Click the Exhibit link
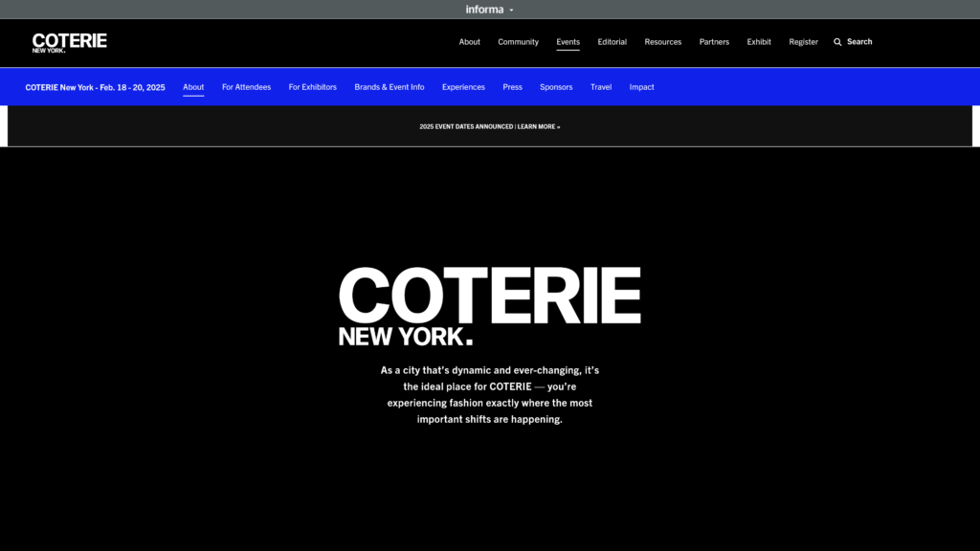 click(x=759, y=42)
